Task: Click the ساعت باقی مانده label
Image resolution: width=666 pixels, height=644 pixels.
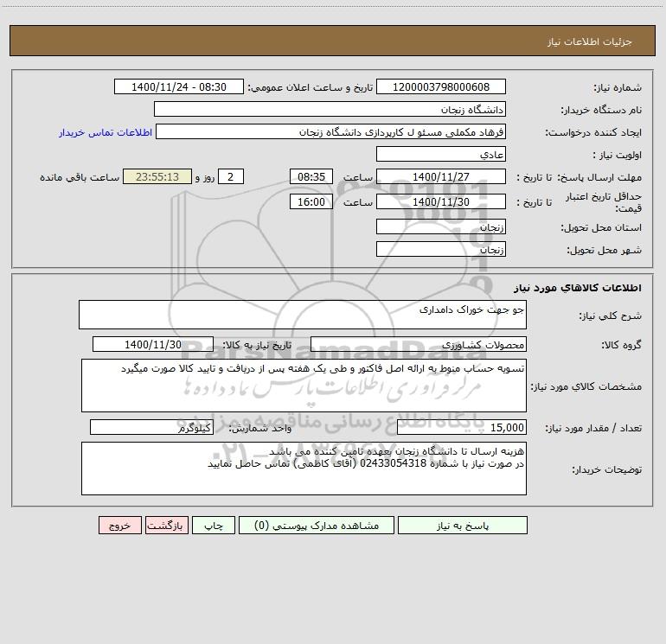Action: point(80,177)
